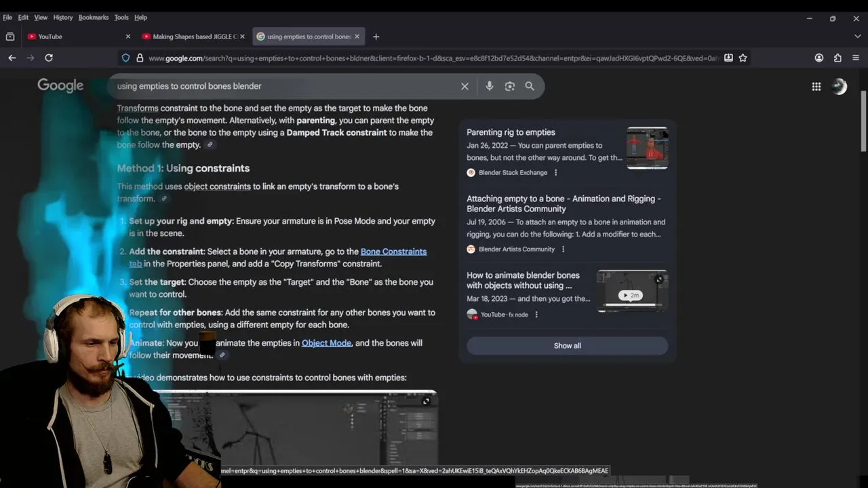This screenshot has width=868, height=488.
Task: Open How to animate blender bones result
Action: 523,281
